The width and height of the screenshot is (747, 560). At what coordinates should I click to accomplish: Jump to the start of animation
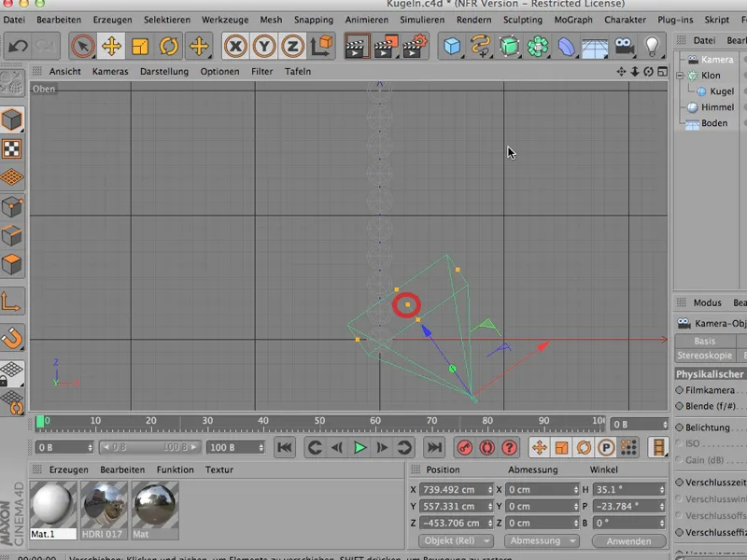coord(285,448)
